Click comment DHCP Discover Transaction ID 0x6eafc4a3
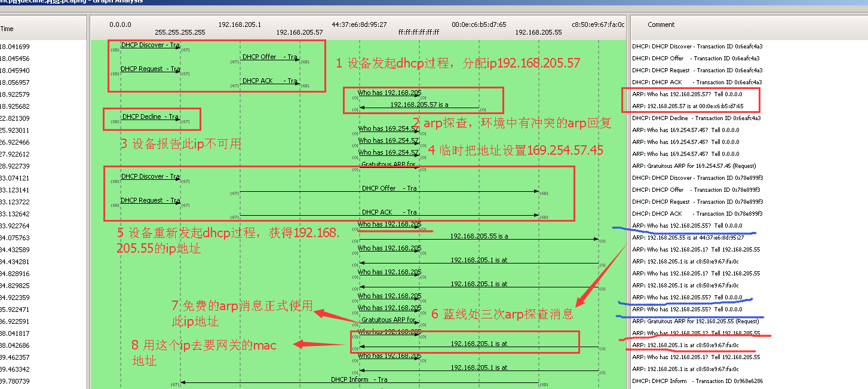The width and height of the screenshot is (868, 389). click(697, 47)
